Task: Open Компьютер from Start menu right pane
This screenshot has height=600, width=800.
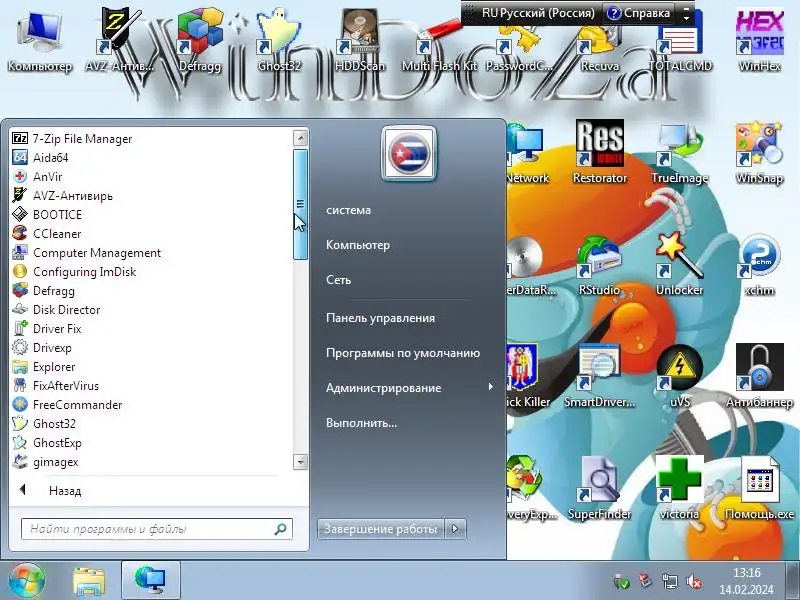Action: tap(358, 245)
